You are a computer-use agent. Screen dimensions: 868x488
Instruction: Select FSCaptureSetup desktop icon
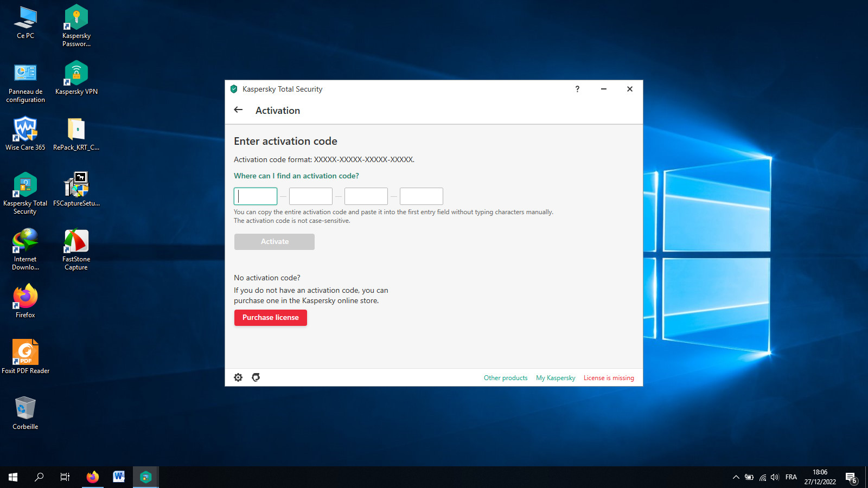76,190
